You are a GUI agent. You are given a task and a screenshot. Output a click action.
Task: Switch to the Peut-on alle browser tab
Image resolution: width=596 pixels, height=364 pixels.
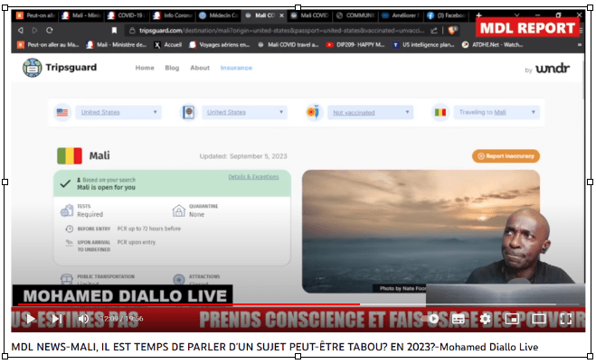point(36,15)
